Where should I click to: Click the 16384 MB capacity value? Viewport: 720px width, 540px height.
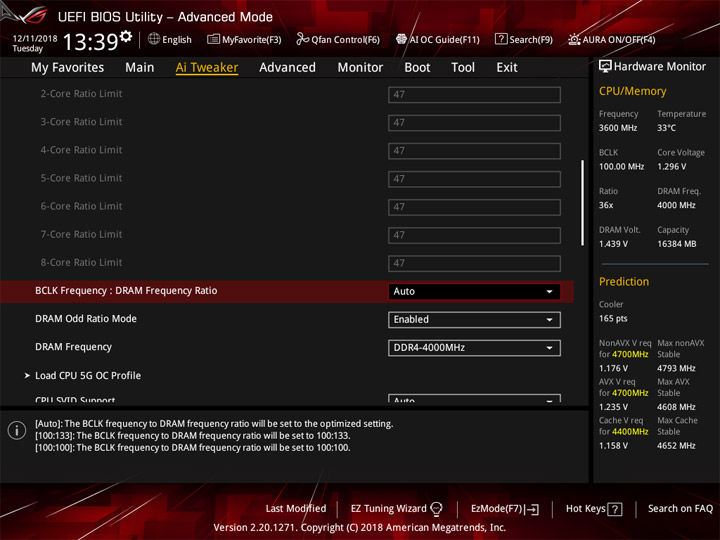point(676,244)
